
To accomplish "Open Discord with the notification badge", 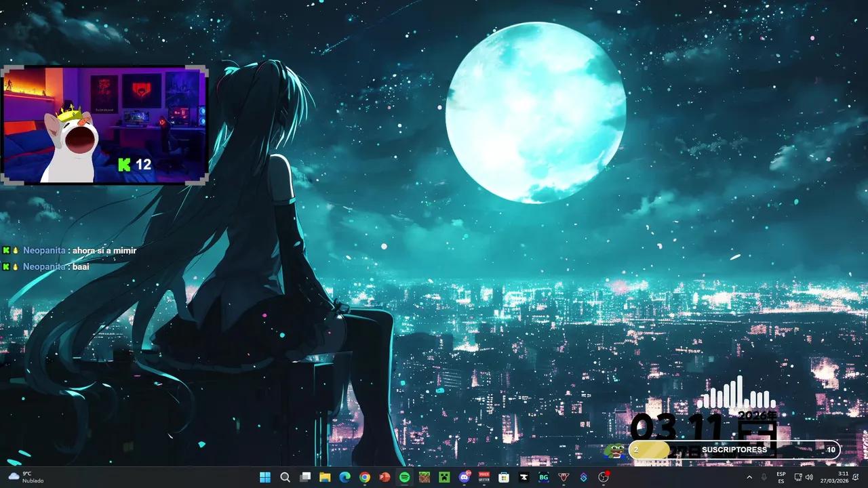I will pos(465,477).
